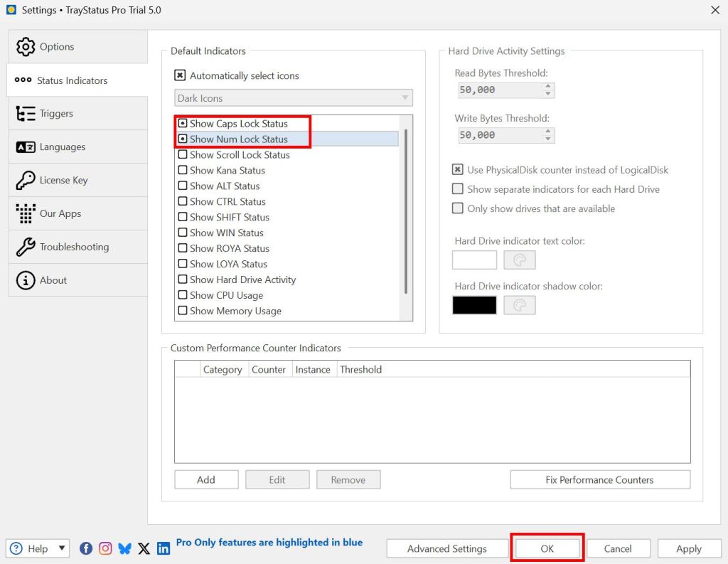Open the Options section gear icon

[x=26, y=46]
